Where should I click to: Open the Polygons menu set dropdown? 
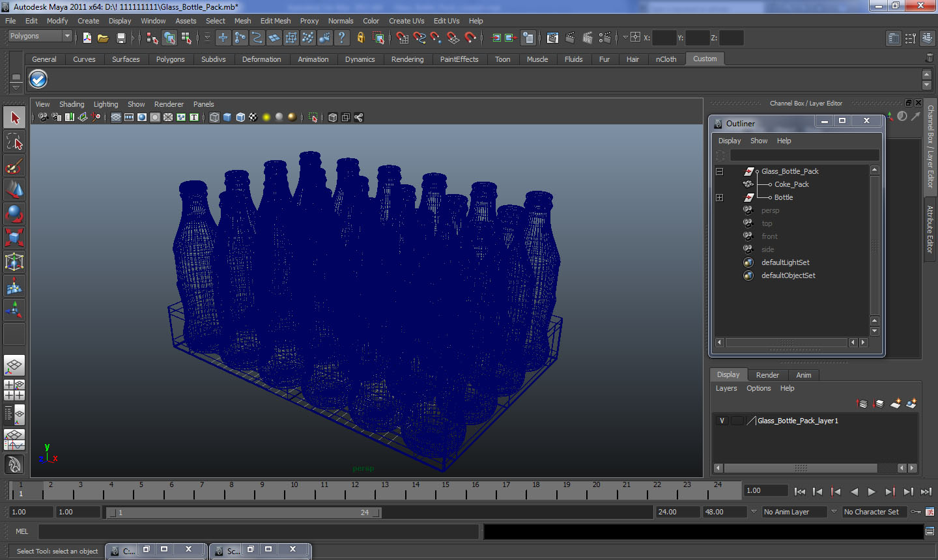pyautogui.click(x=39, y=36)
